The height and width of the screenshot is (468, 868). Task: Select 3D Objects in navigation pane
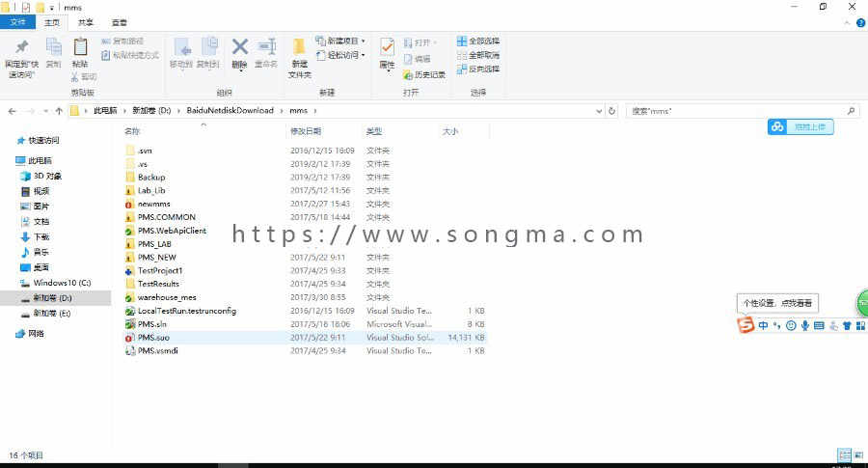coord(41,177)
